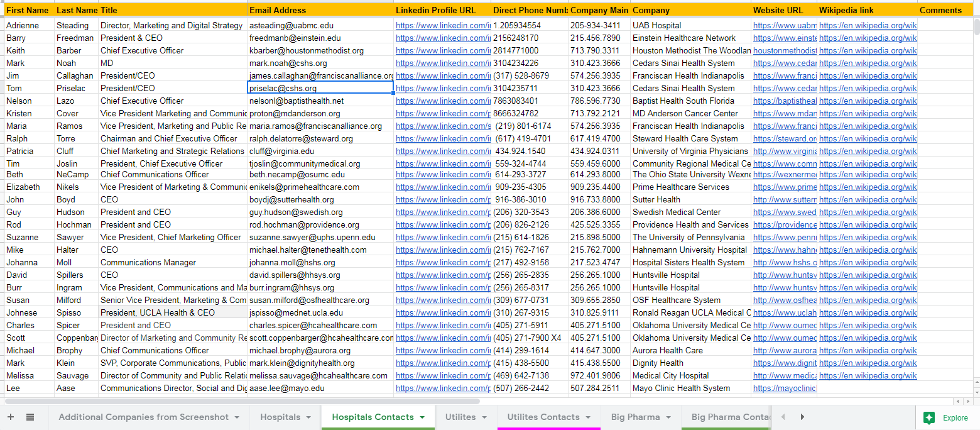
Task: Select the phone cell 205-934-3411
Action: (x=599, y=25)
